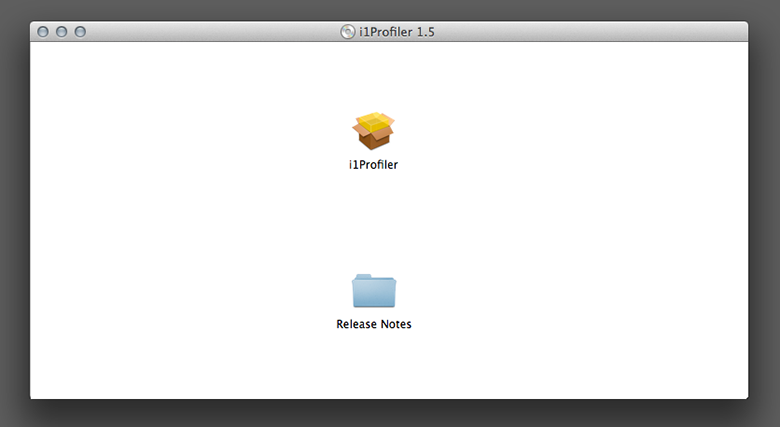Click the 'Release Notes' text label
The image size is (780, 427).
(374, 324)
